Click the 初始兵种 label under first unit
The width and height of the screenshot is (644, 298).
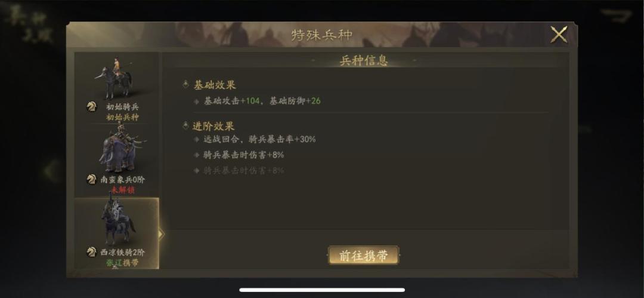pyautogui.click(x=122, y=117)
